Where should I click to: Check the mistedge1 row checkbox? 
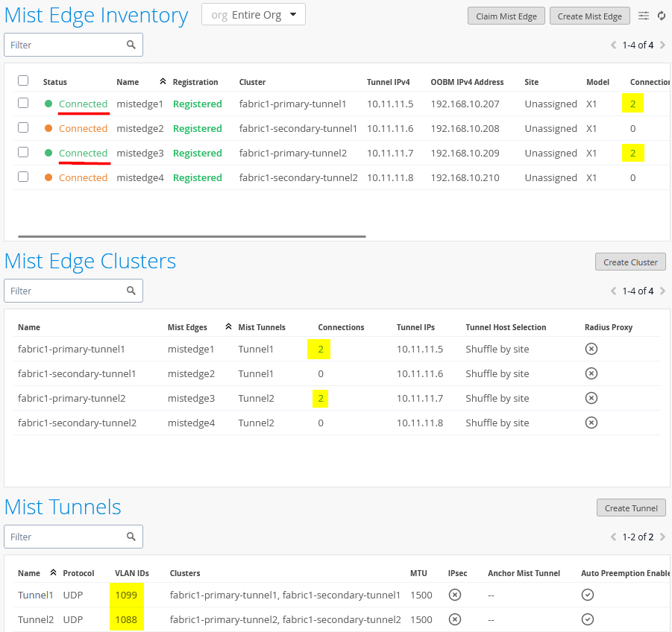click(23, 103)
